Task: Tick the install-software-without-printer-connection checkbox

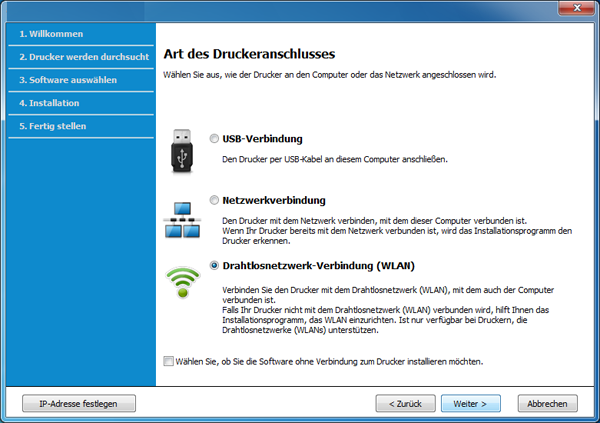Action: [x=168, y=361]
